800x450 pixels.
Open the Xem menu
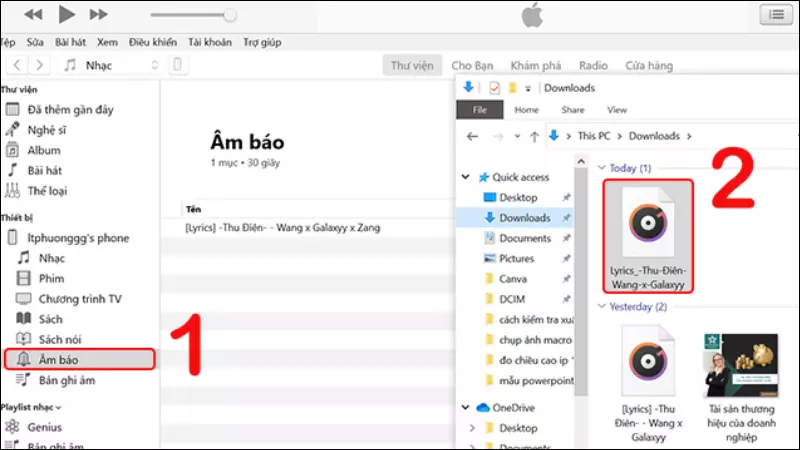(107, 42)
